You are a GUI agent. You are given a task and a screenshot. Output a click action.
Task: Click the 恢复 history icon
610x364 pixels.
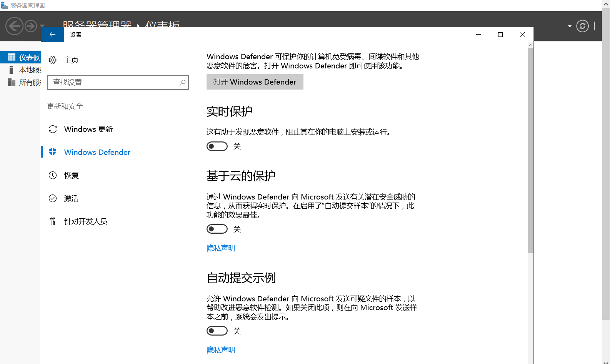point(53,175)
